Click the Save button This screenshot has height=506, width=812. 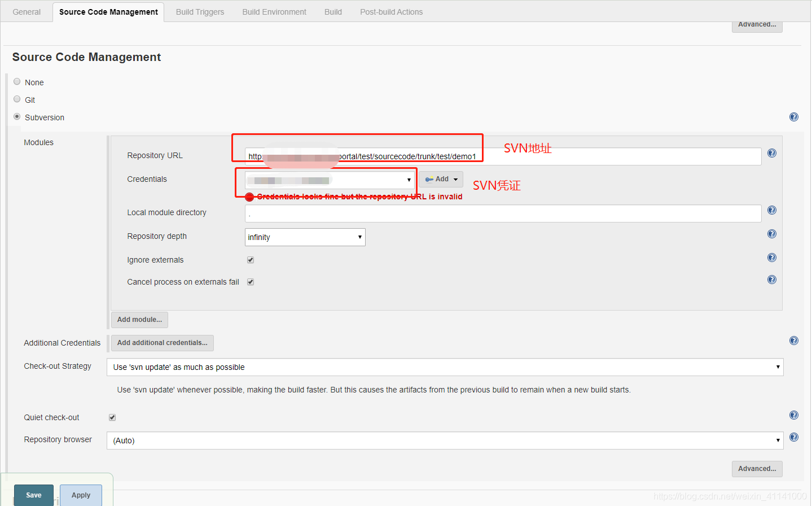(x=34, y=495)
